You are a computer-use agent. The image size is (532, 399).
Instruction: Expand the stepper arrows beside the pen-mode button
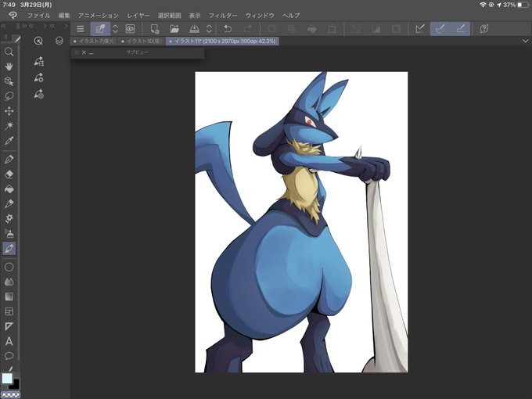coord(115,29)
